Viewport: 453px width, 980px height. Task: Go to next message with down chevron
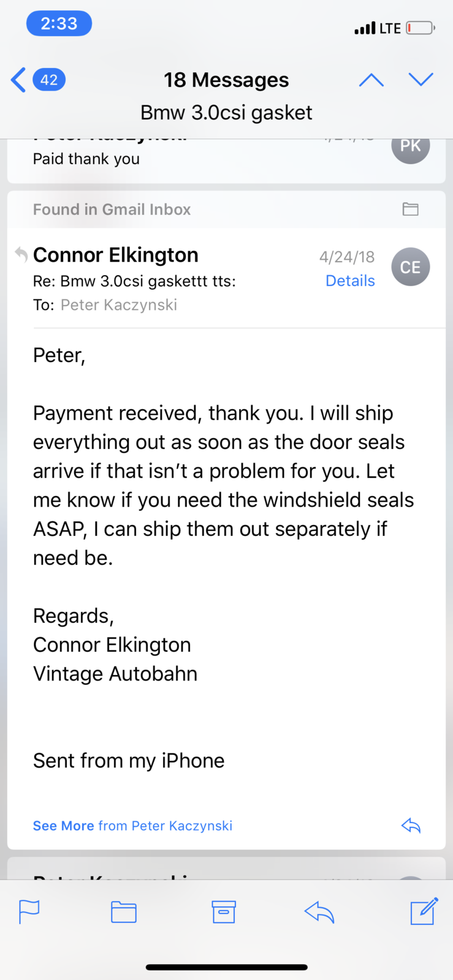pyautogui.click(x=421, y=80)
